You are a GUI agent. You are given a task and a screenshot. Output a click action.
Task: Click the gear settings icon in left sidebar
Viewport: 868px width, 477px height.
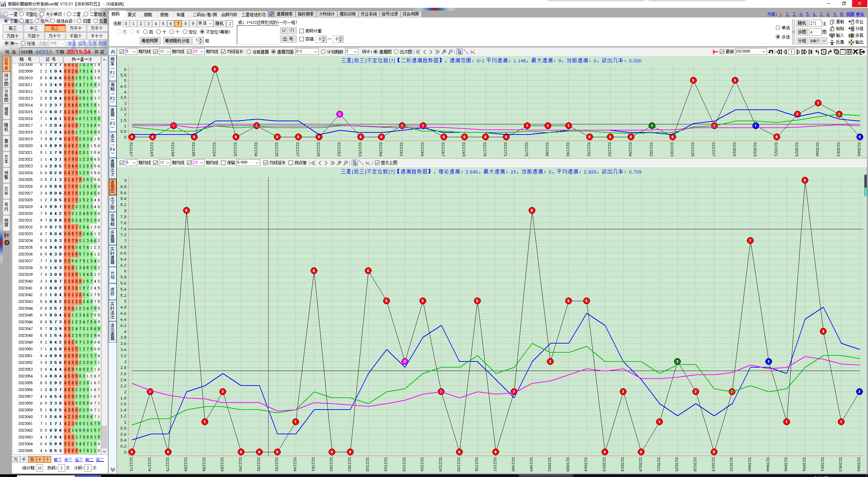(x=6, y=243)
